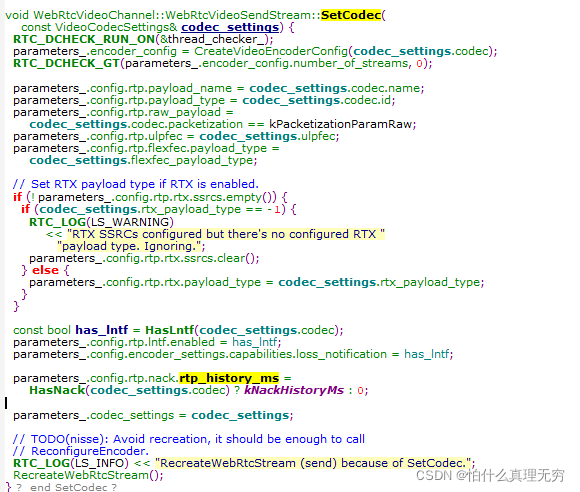Click HasLntf function call
The width and height of the screenshot is (580, 492).
pyautogui.click(x=169, y=330)
